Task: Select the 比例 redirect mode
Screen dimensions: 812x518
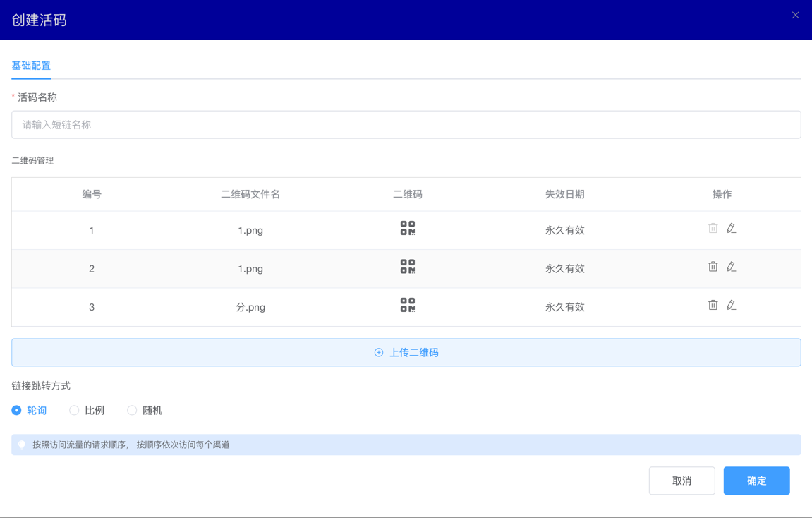Action: 87,410
